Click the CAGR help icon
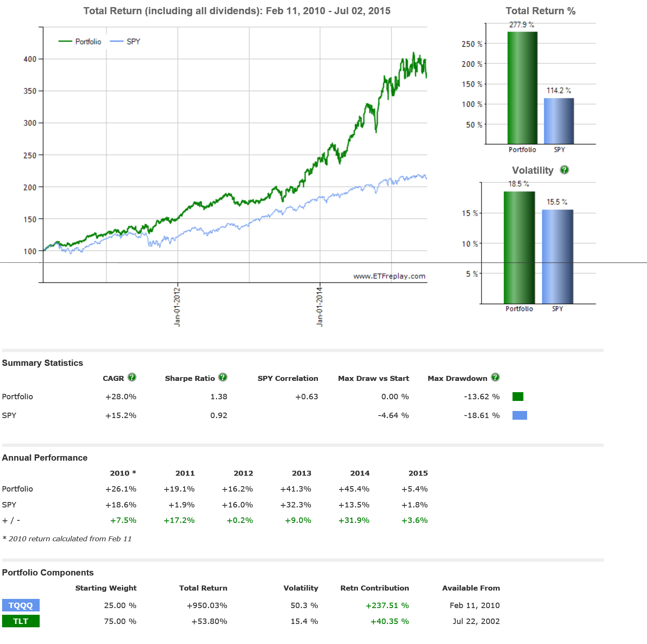 click(132, 377)
